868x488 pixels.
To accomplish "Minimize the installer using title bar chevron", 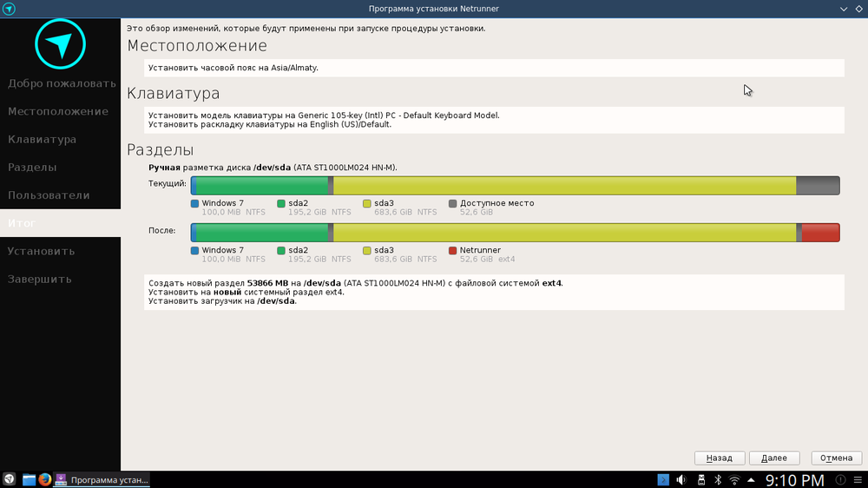I will tap(844, 9).
